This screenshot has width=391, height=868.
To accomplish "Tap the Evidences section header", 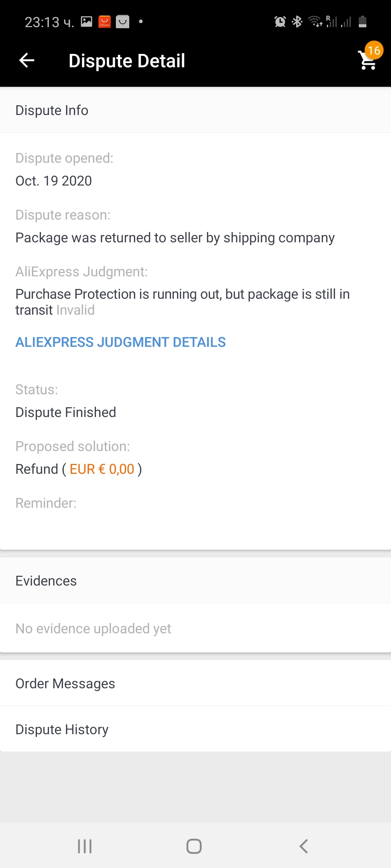I will pyautogui.click(x=46, y=581).
